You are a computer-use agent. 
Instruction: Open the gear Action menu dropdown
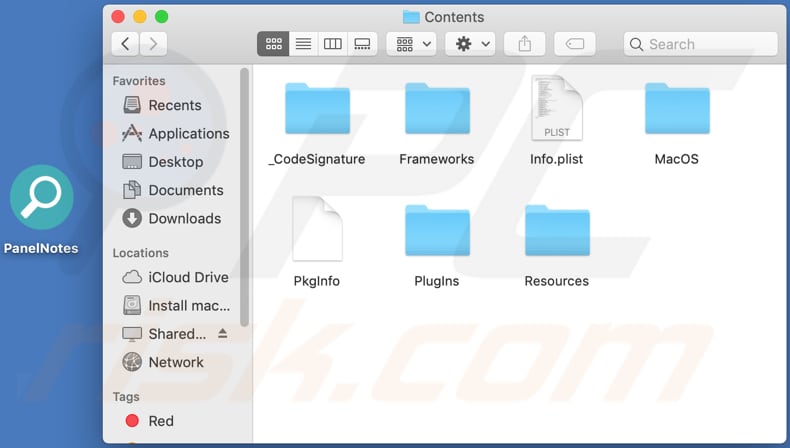coord(472,44)
